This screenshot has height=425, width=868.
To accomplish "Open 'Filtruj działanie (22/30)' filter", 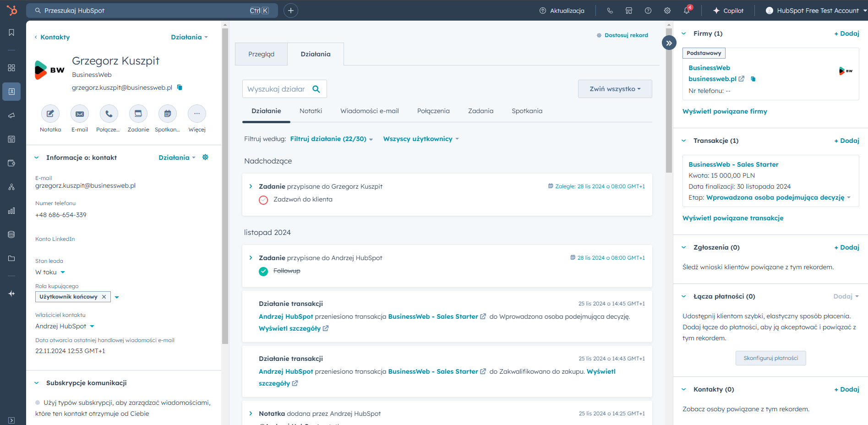I will point(331,139).
